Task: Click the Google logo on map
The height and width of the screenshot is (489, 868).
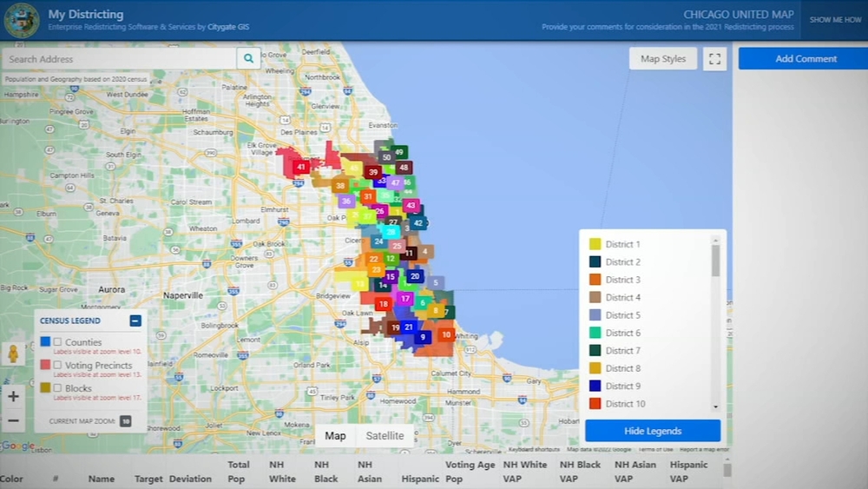Action: (16, 446)
